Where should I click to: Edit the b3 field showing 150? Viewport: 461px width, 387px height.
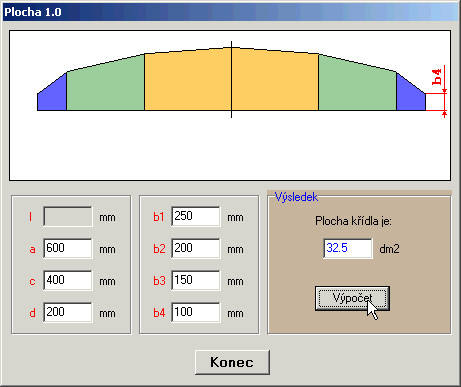click(x=196, y=280)
